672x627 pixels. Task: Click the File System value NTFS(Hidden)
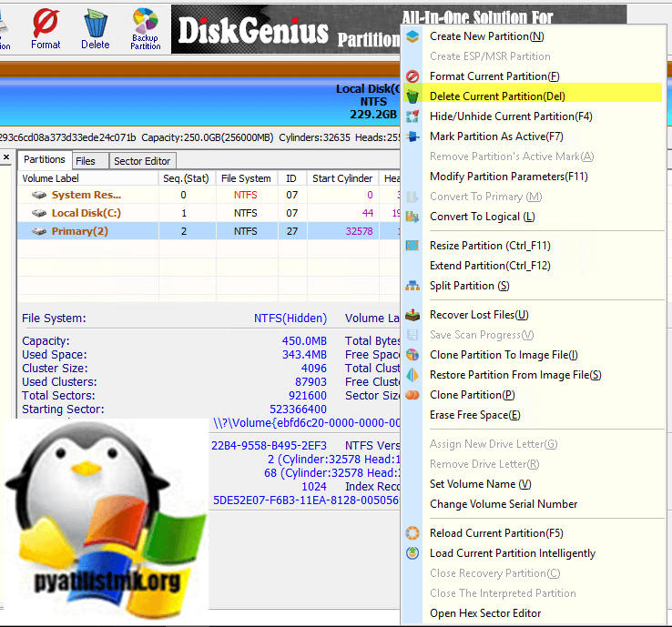click(x=290, y=319)
